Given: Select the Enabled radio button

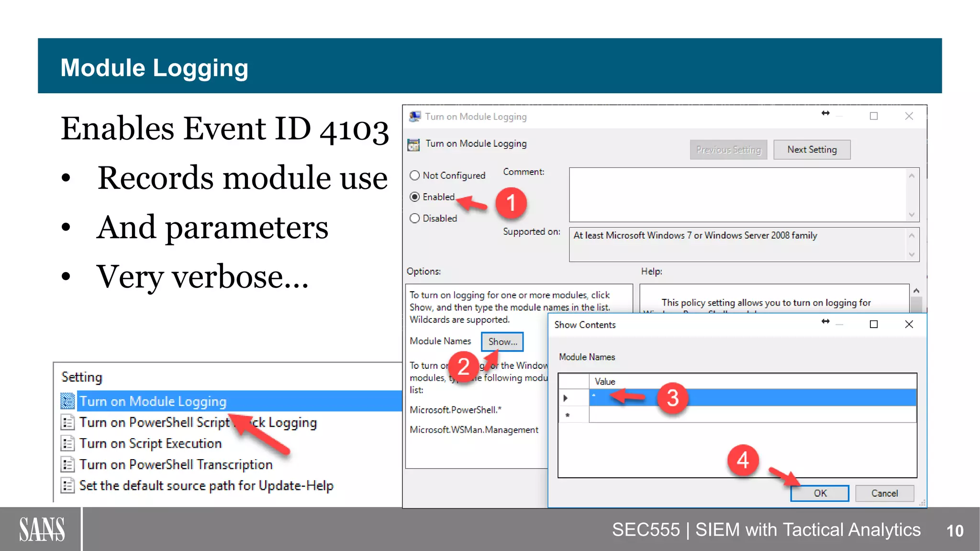Looking at the screenshot, I should [415, 197].
